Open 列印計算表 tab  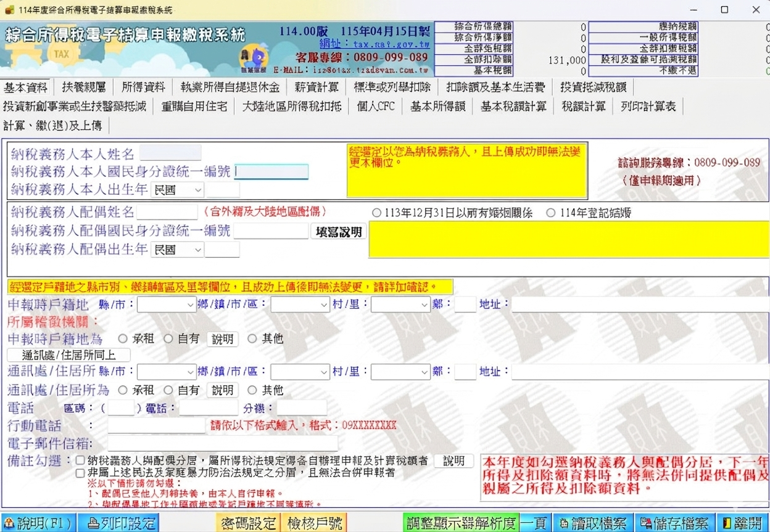[x=648, y=106]
